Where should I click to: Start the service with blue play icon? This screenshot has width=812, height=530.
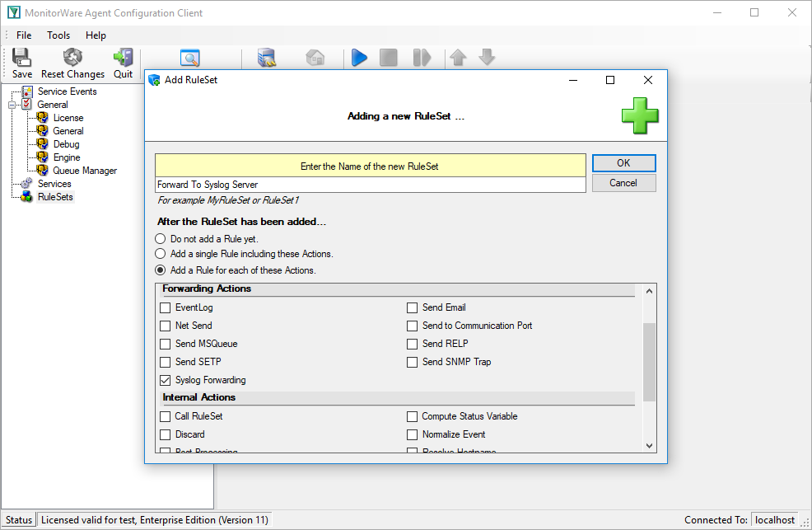pyautogui.click(x=359, y=58)
